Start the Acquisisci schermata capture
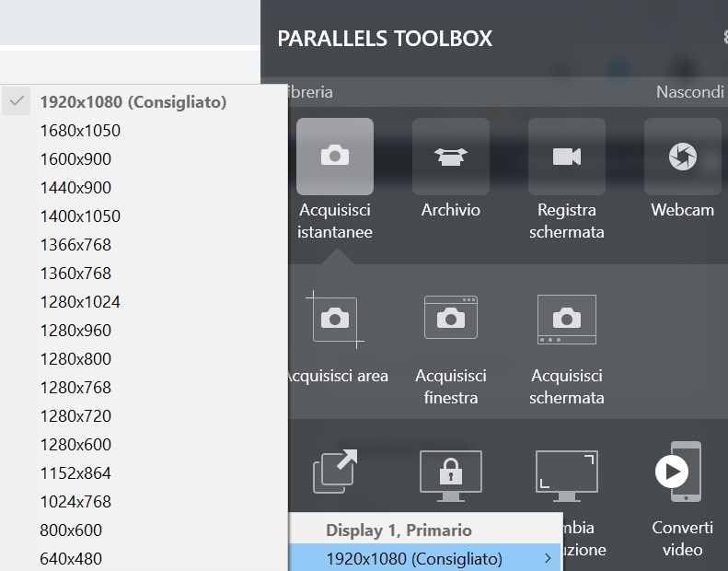 [x=567, y=320]
